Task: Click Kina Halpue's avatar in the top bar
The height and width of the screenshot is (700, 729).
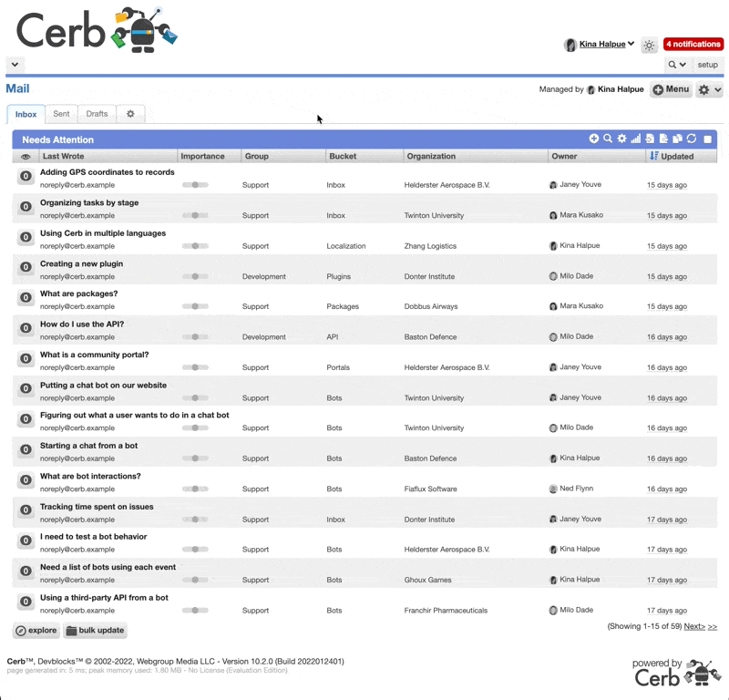Action: (x=570, y=45)
